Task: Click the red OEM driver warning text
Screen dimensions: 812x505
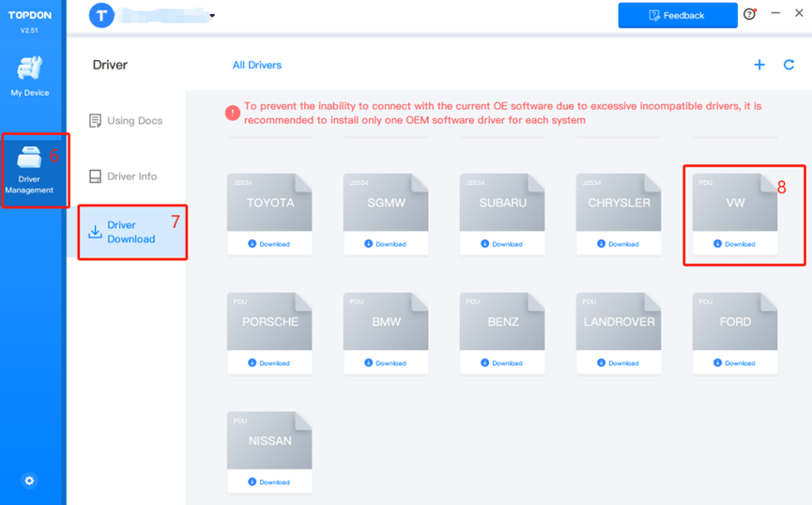Action: coord(502,113)
